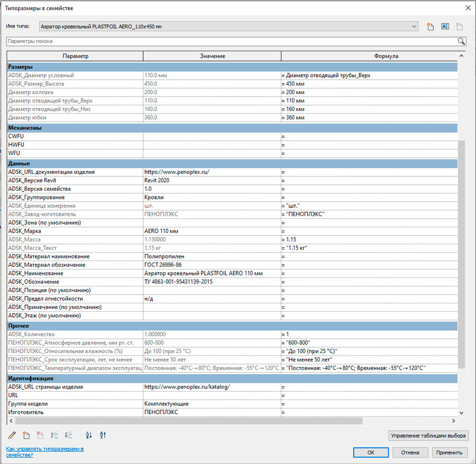This screenshot has height=464, width=476.
Task: Sort parameters in ascending order
Action: 89,435
